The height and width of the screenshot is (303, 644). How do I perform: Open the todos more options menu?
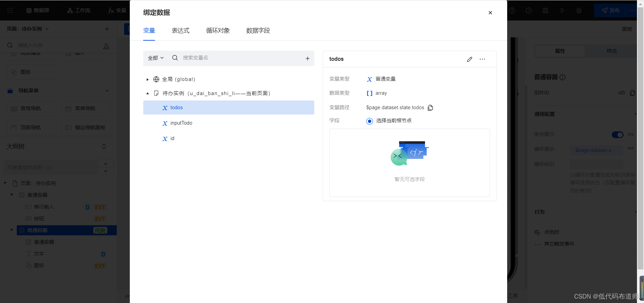(x=482, y=59)
